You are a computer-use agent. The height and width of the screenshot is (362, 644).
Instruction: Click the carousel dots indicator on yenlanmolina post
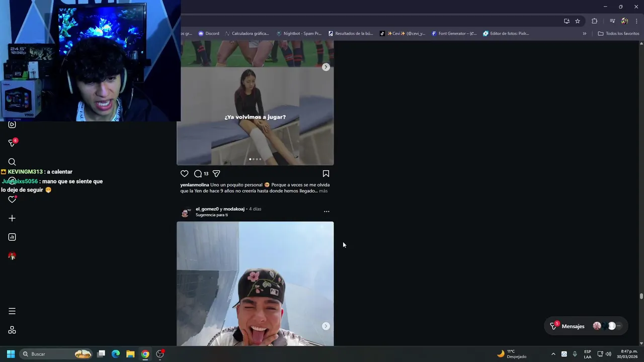pos(255,159)
